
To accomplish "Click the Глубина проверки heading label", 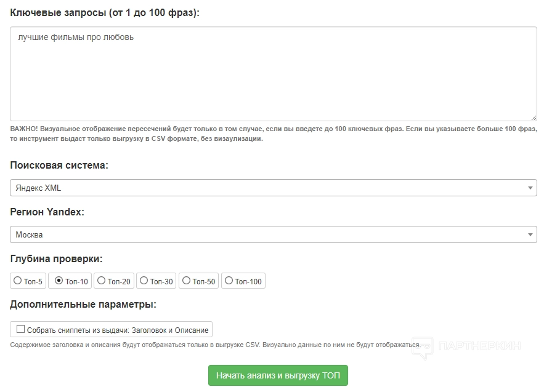I will pyautogui.click(x=56, y=258).
